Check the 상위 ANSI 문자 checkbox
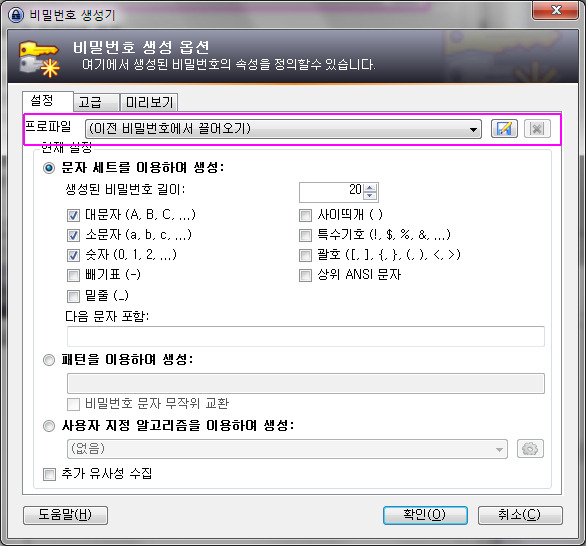This screenshot has width=586, height=546. pyautogui.click(x=305, y=275)
